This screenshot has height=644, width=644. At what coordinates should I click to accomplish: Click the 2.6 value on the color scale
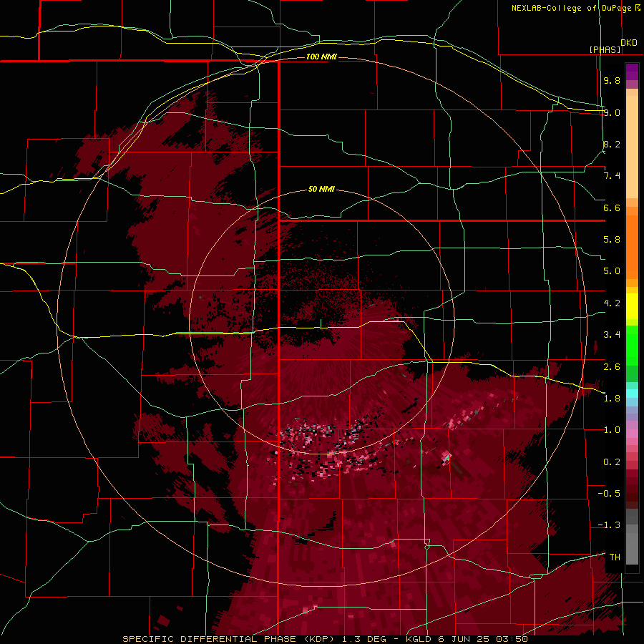(x=612, y=367)
